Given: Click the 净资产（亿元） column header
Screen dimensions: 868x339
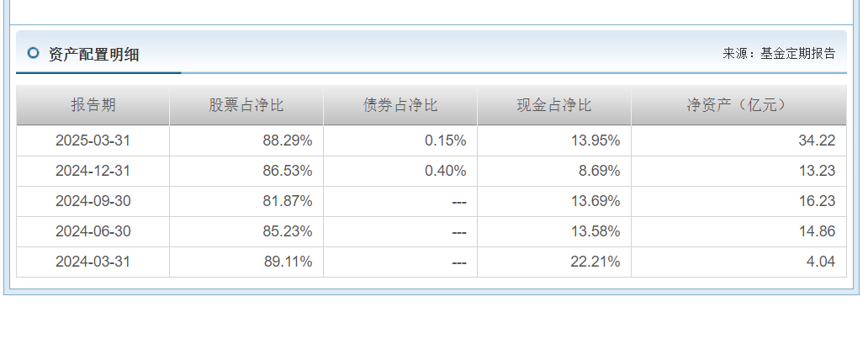Looking at the screenshot, I should 739,105.
